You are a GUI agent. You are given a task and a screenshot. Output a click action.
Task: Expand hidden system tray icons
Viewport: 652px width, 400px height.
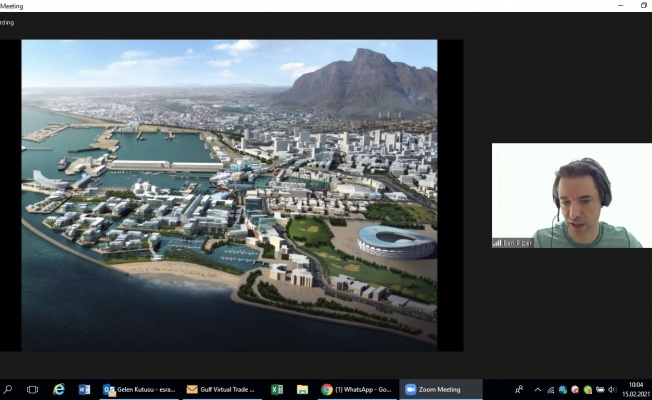[538, 390]
